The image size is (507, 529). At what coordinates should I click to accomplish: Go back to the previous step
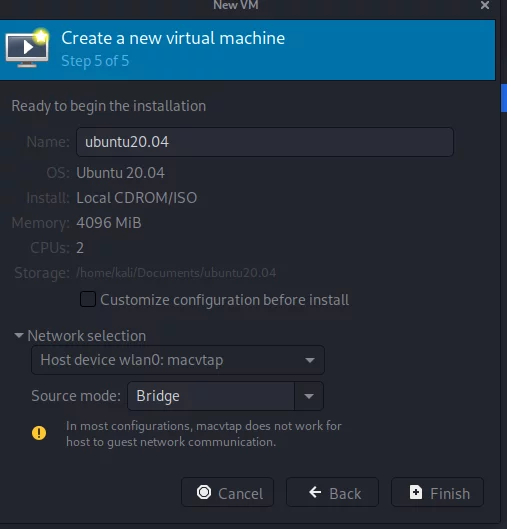332,492
